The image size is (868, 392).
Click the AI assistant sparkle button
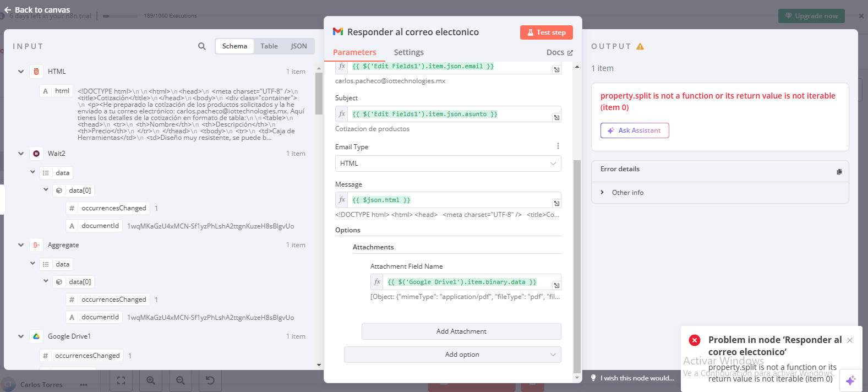(x=850, y=380)
